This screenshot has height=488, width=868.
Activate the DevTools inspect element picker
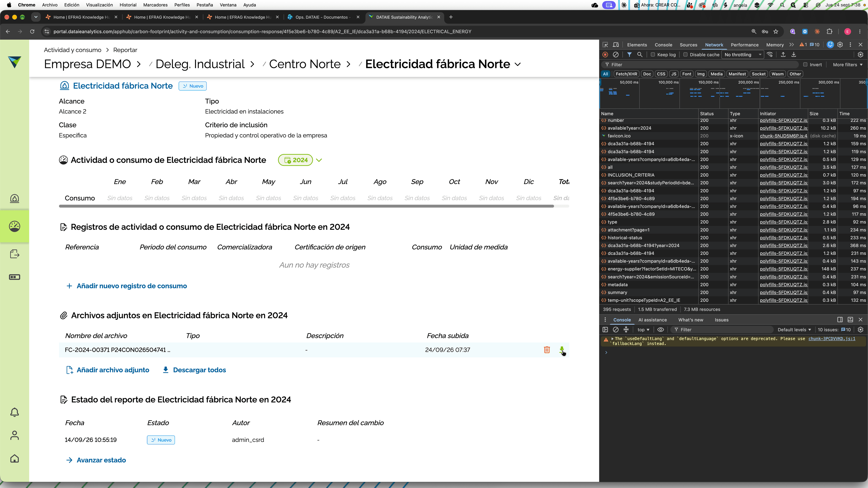click(x=605, y=45)
